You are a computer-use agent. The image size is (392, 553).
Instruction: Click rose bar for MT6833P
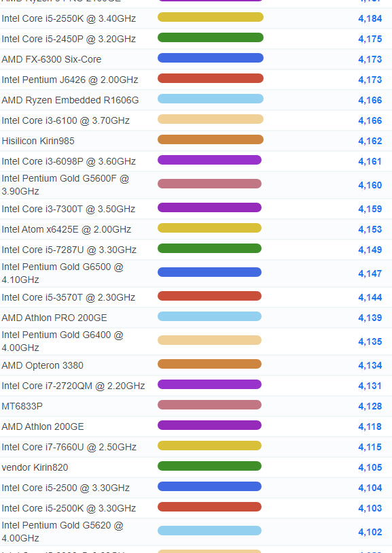[209, 405]
